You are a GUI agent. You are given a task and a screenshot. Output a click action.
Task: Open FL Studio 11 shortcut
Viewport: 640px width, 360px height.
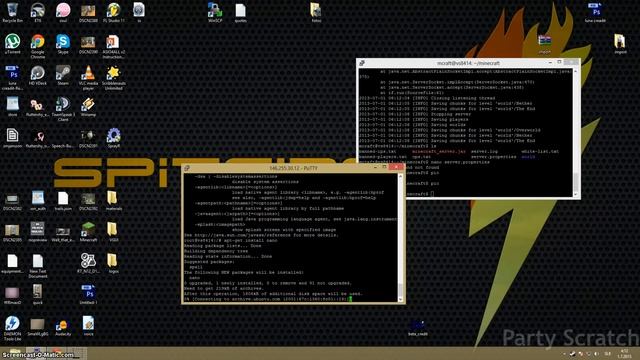[x=113, y=13]
